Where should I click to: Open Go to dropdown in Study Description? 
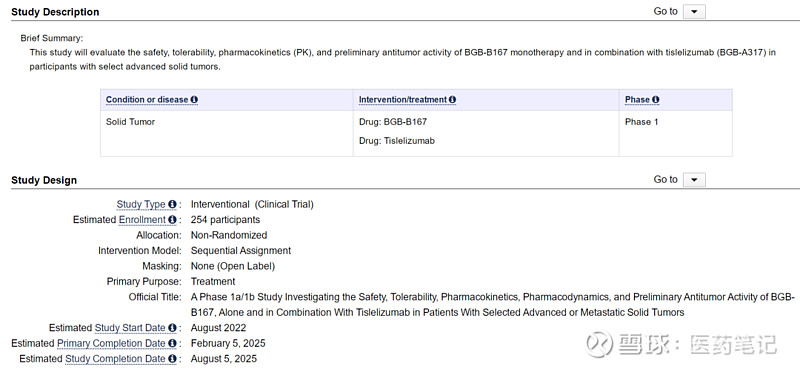coord(694,12)
